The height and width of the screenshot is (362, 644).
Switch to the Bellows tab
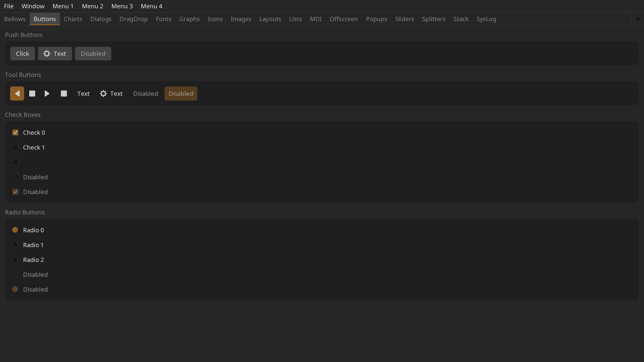coord(15,19)
